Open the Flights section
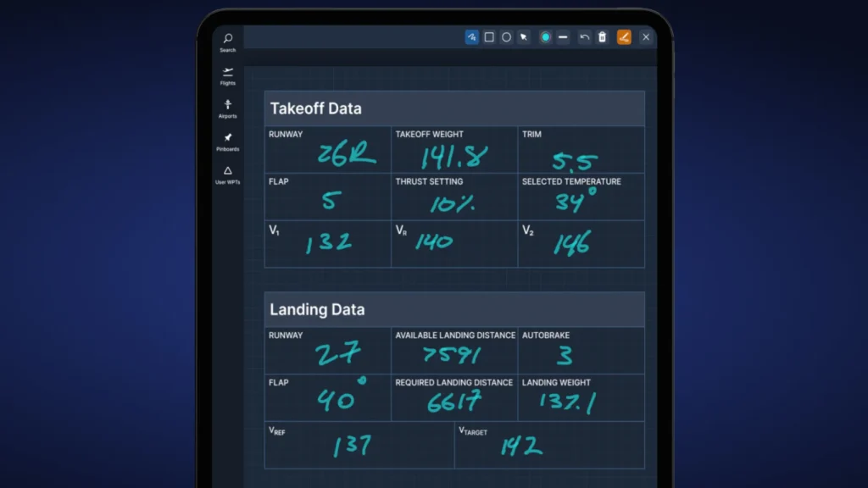The height and width of the screenshot is (488, 868). tap(226, 76)
